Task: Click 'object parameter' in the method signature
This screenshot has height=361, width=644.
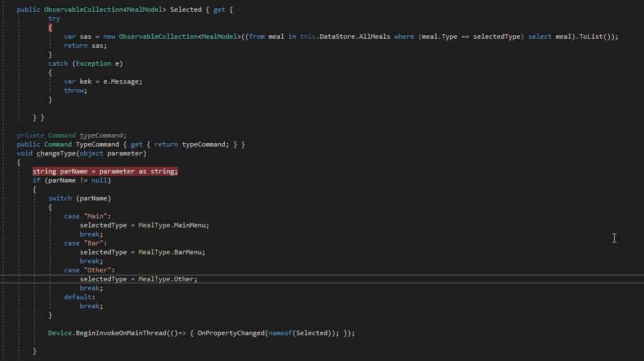Action: 111,153
